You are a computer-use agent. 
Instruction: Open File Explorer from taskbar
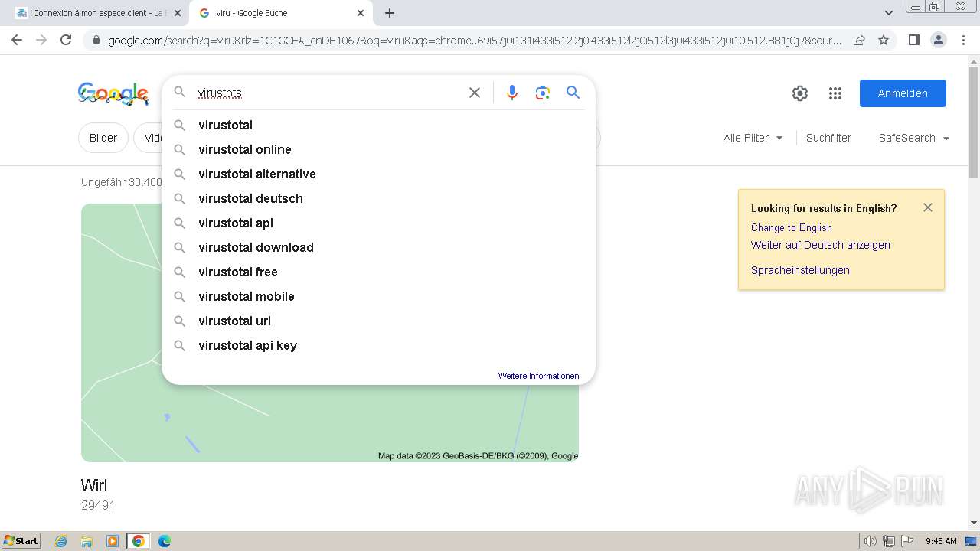coord(87,541)
